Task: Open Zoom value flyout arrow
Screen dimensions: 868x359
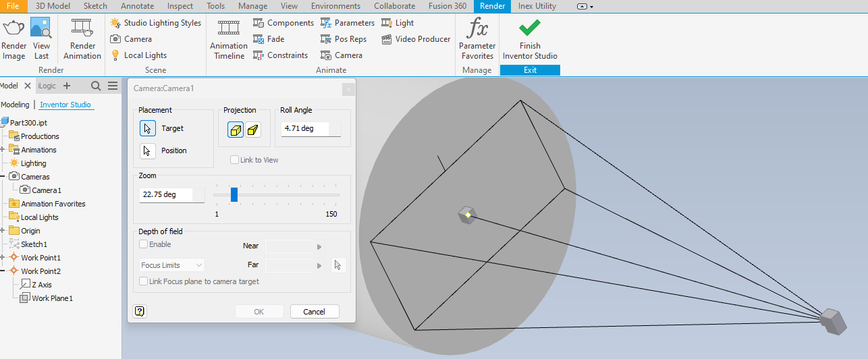Action: (x=199, y=194)
